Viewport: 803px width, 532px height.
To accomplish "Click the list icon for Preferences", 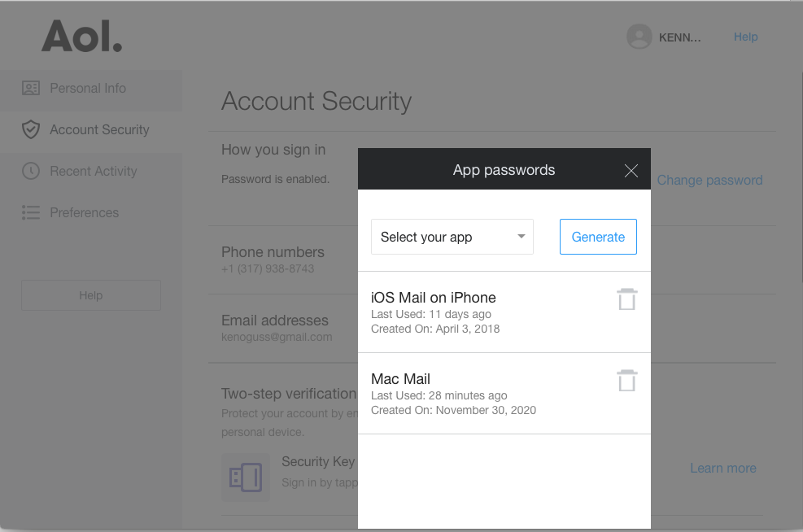I will coord(31,212).
